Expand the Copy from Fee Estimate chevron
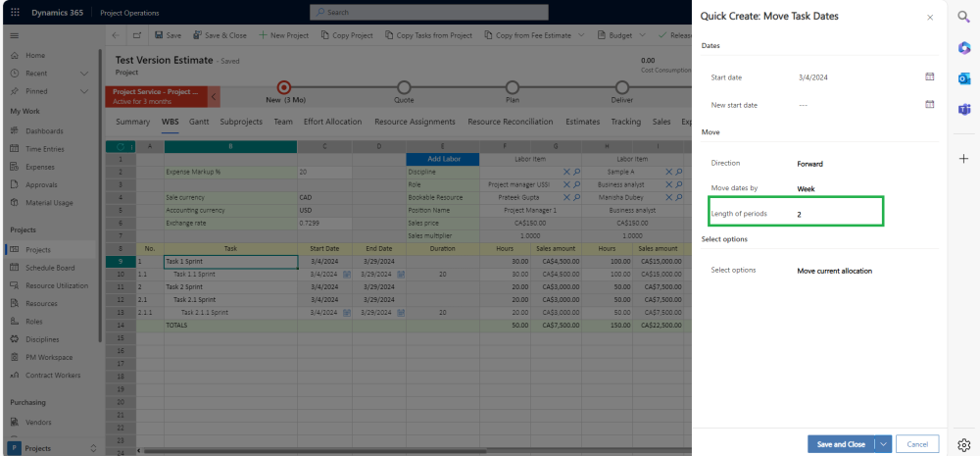 (x=581, y=35)
